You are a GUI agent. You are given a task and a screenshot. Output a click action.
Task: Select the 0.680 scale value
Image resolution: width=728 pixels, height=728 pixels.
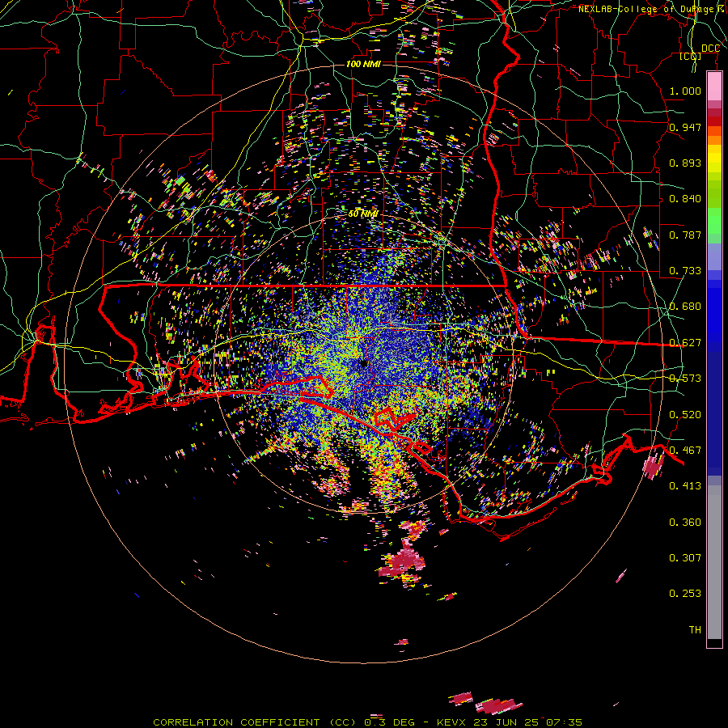tap(685, 307)
